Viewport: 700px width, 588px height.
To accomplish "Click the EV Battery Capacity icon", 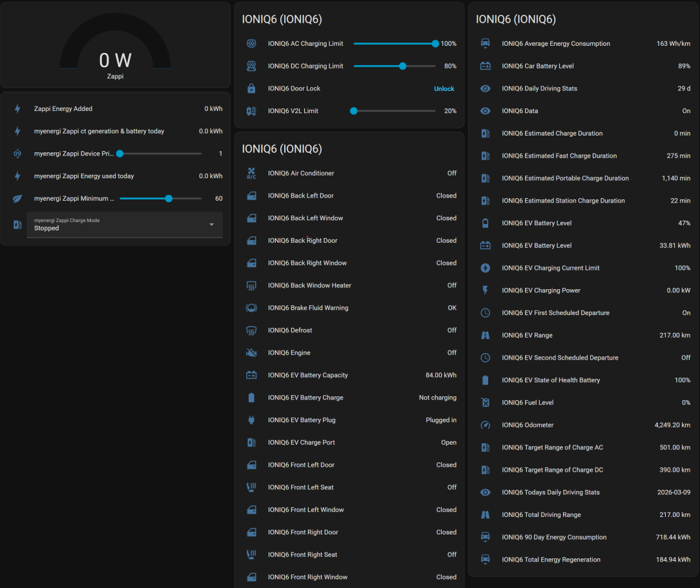I will pyautogui.click(x=251, y=375).
